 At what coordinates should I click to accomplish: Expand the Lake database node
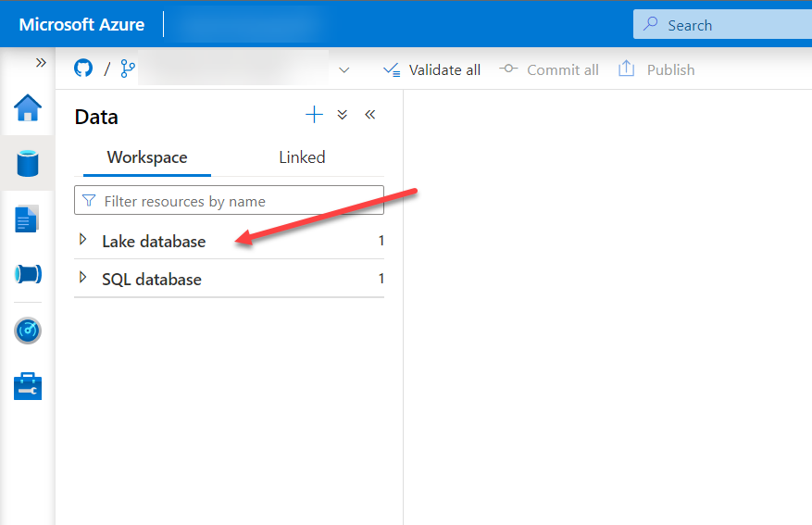(82, 239)
